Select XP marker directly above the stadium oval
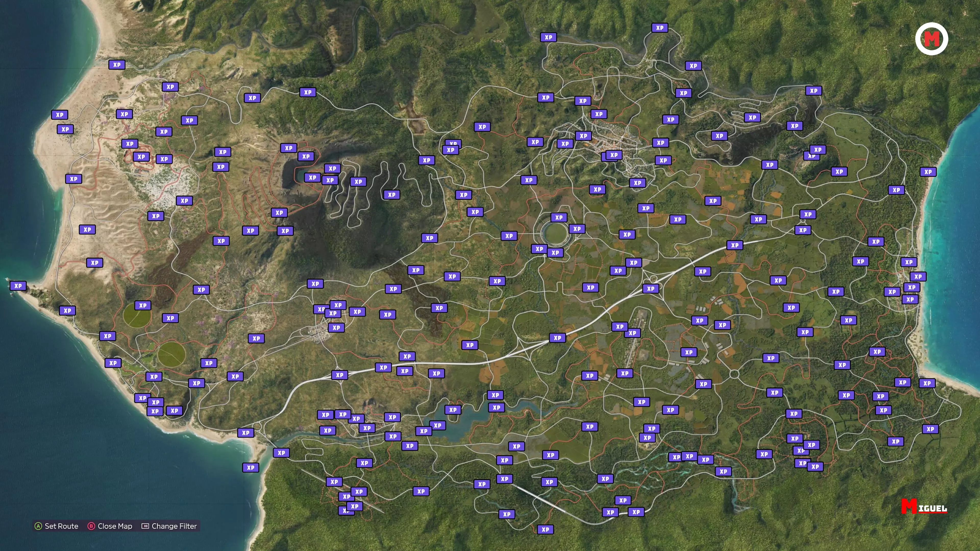The image size is (980, 551). [558, 218]
